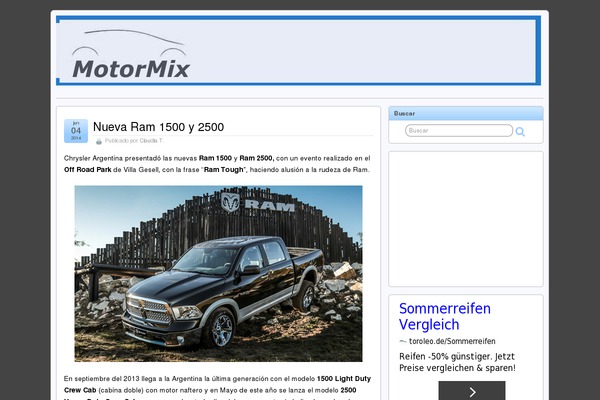
Task: Click the toroleo.de/Sommerreifen ad link
Action: [x=452, y=341]
